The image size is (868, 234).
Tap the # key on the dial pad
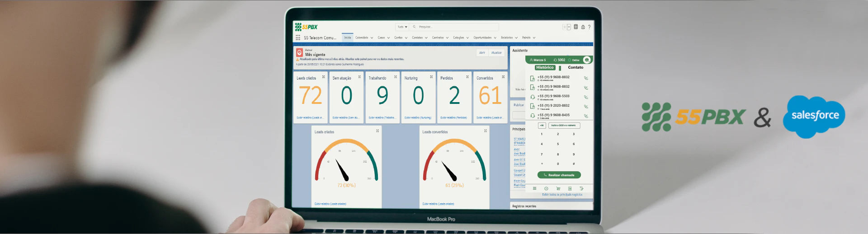click(574, 164)
